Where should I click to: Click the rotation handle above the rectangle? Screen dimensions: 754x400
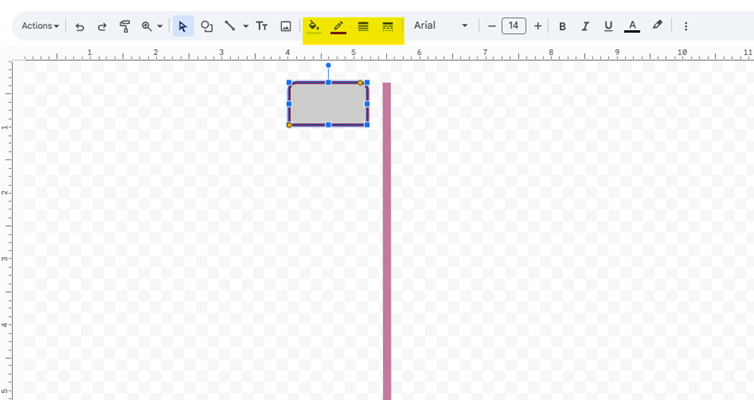[x=328, y=65]
